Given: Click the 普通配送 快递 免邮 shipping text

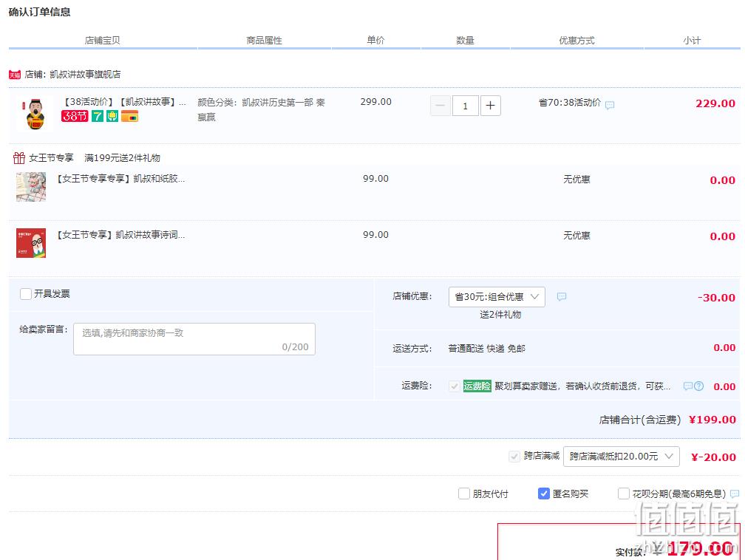Looking at the screenshot, I should pos(486,349).
